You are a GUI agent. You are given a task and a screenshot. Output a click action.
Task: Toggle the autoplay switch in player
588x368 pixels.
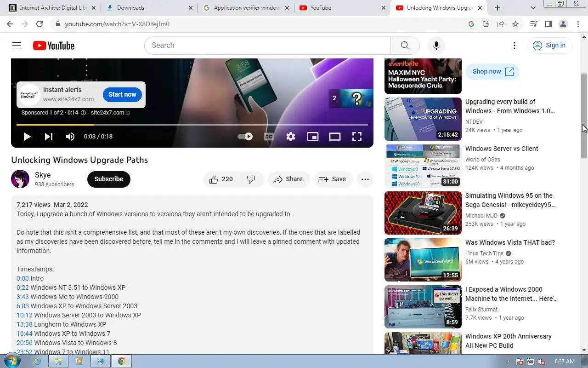245,137
